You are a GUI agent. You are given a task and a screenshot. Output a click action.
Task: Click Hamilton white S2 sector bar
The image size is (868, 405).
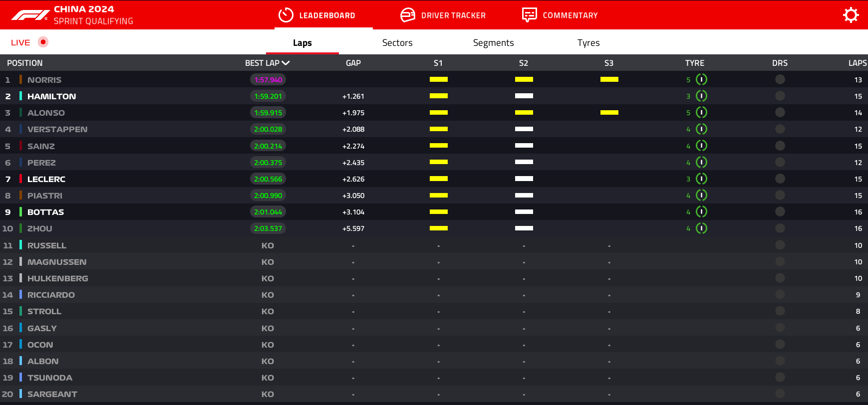tap(524, 96)
